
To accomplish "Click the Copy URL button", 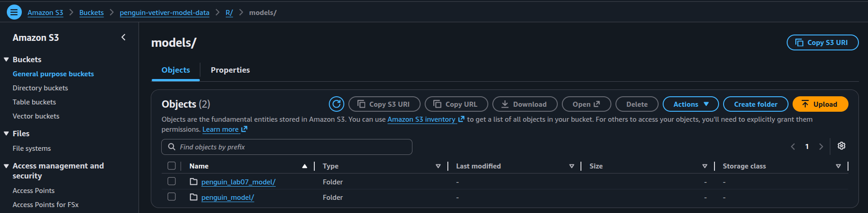I will [456, 104].
